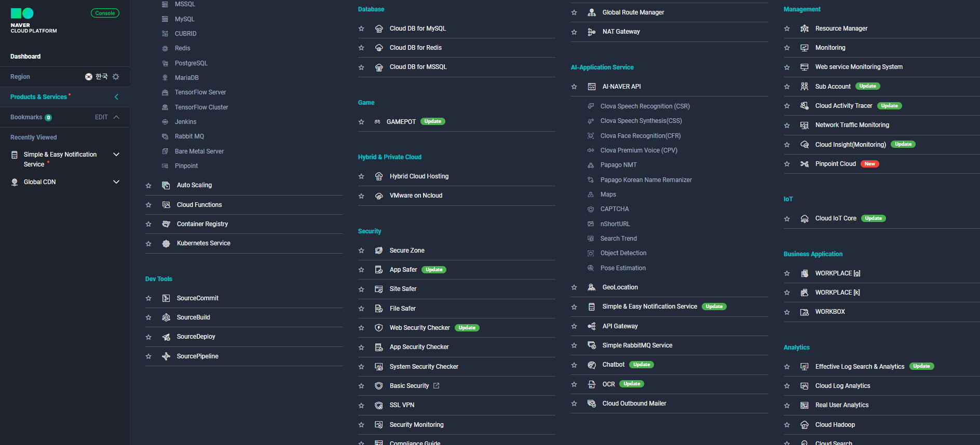
Task: Click the Naver Cloud Platform logo
Action: [33, 21]
